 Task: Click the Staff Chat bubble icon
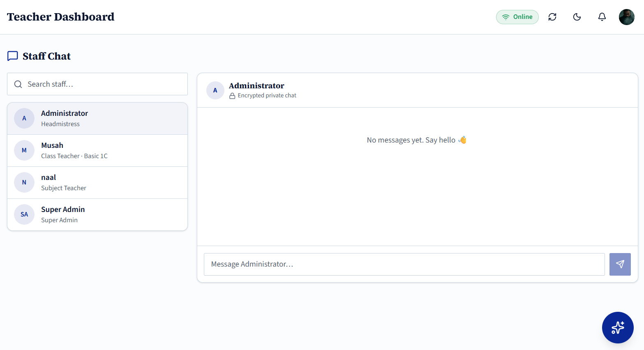pos(13,56)
